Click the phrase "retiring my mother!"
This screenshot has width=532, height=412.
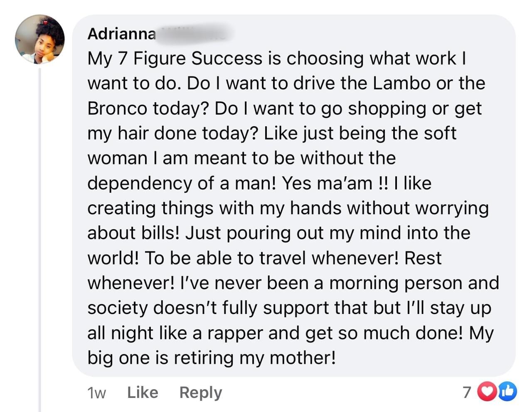(254, 358)
